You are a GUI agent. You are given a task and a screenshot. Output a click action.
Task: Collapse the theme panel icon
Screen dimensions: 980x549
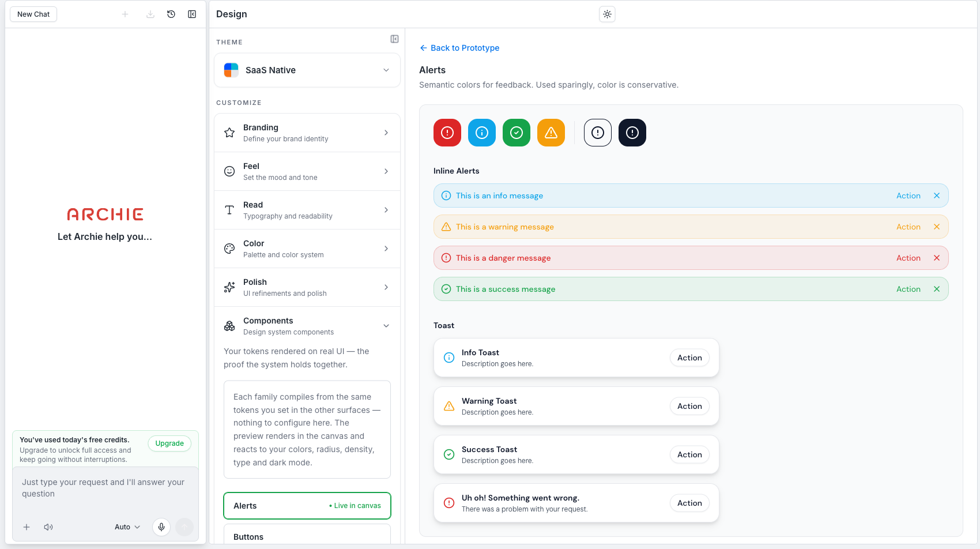tap(395, 39)
